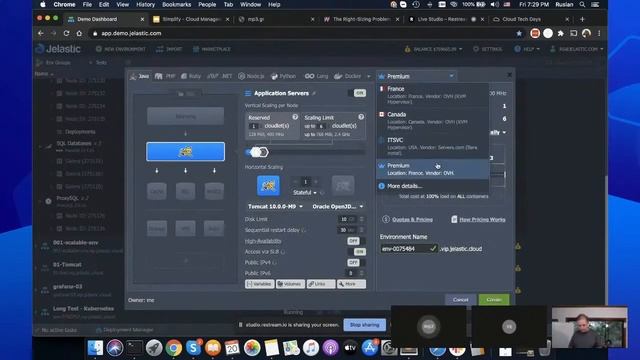The width and height of the screenshot is (640, 360).
Task: Choose the ITSVC region option
Action: pyautogui.click(x=432, y=146)
